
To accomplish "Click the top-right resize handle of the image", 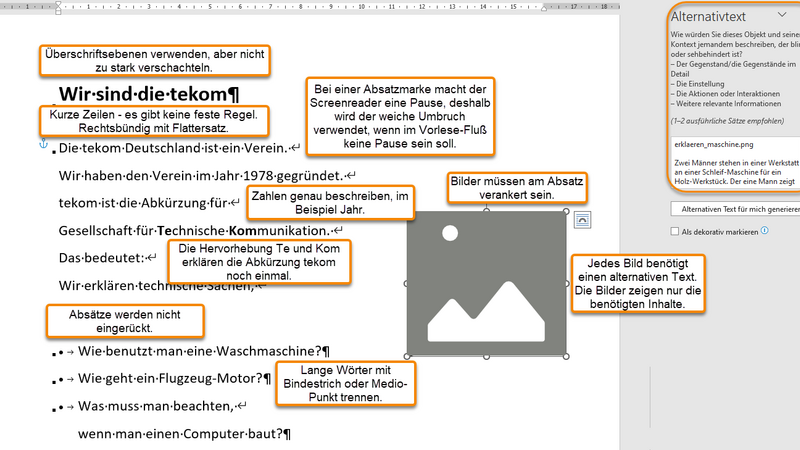I will (567, 212).
